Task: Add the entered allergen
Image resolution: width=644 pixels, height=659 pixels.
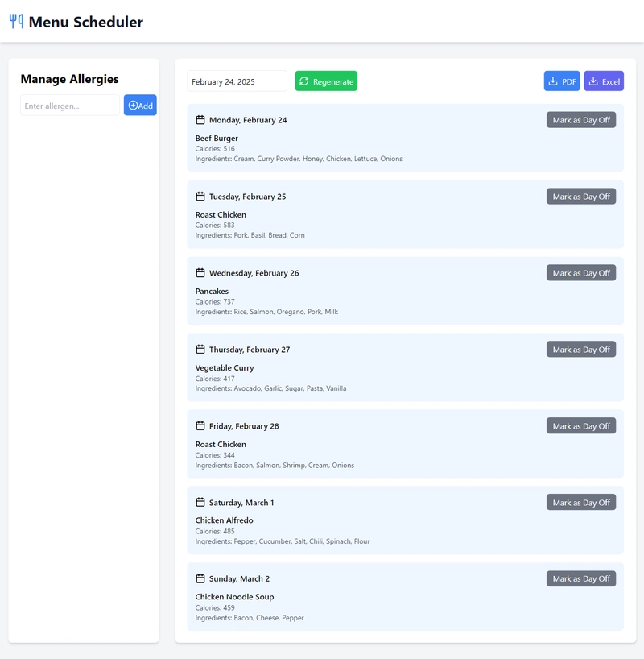Action: (x=140, y=105)
